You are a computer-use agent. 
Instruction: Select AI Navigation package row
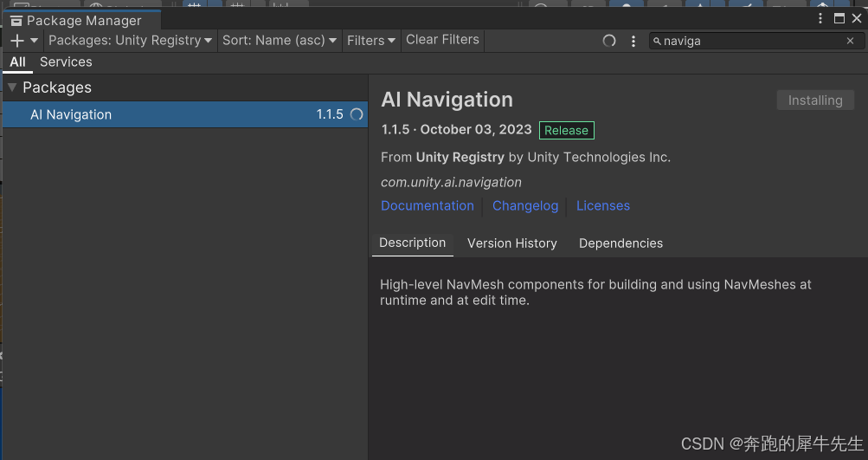pyautogui.click(x=185, y=114)
